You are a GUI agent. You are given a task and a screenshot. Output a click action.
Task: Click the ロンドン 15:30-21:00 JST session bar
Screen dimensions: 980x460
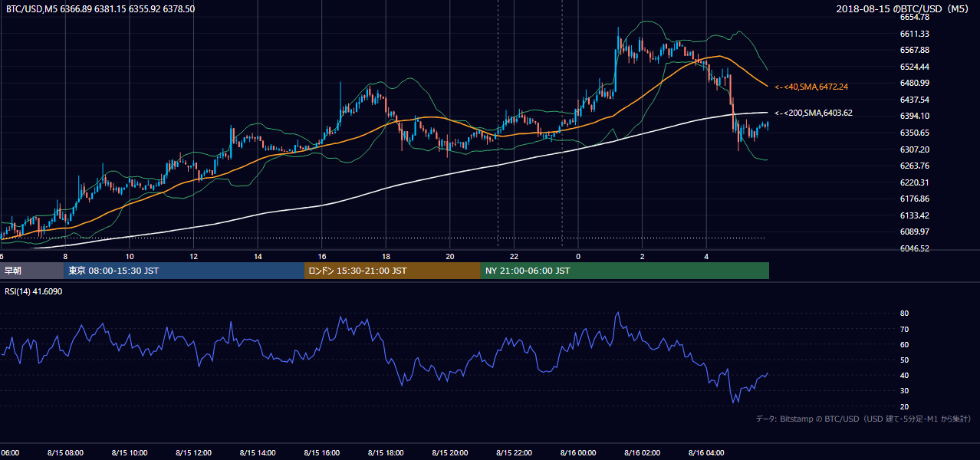point(393,271)
